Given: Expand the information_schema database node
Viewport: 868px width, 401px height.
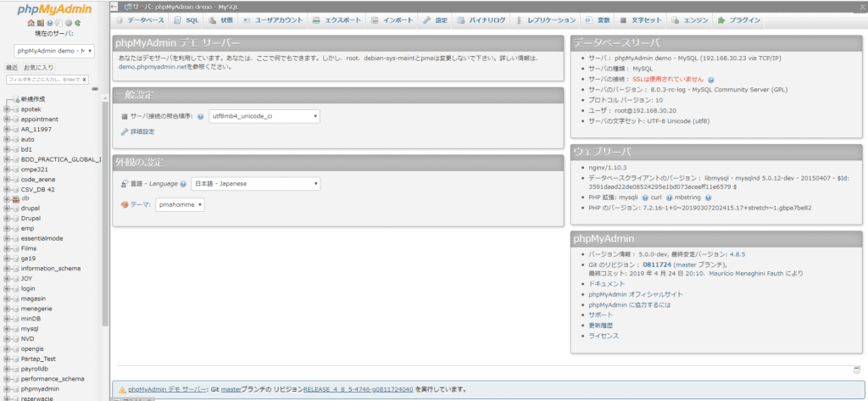Looking at the screenshot, I should point(7,269).
